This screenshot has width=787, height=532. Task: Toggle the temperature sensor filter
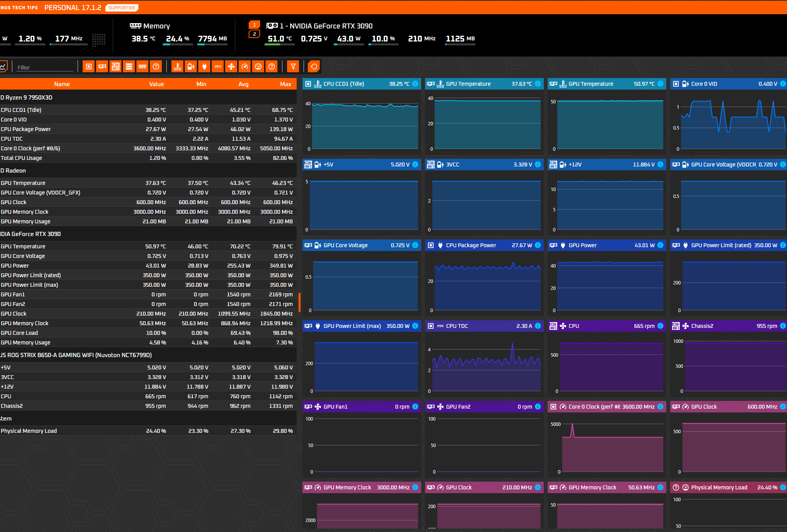pyautogui.click(x=177, y=66)
